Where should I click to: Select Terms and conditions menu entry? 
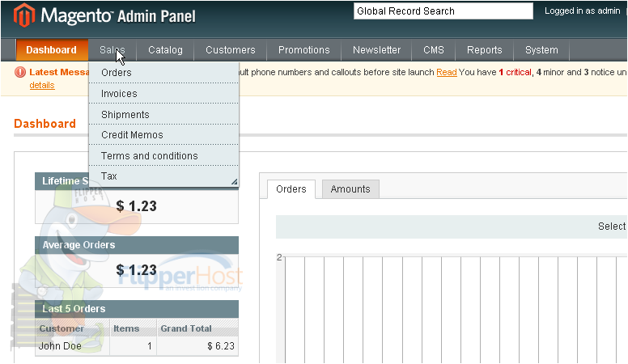point(163,155)
